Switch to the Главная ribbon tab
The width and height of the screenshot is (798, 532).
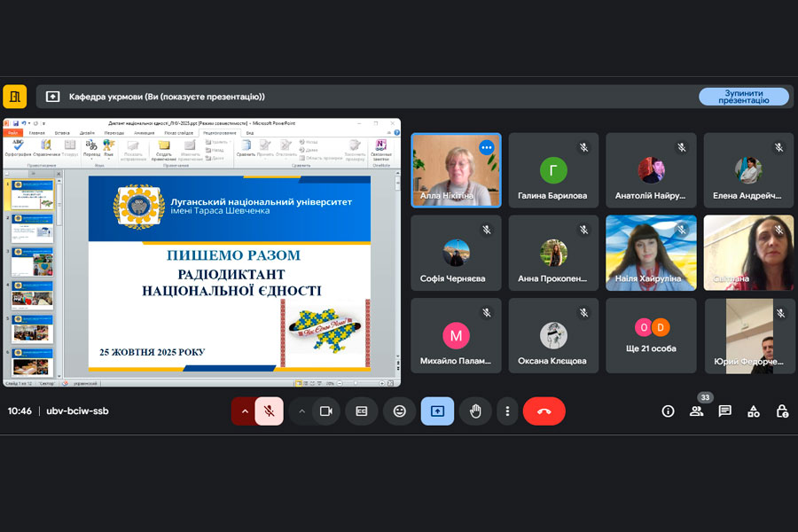click(37, 133)
